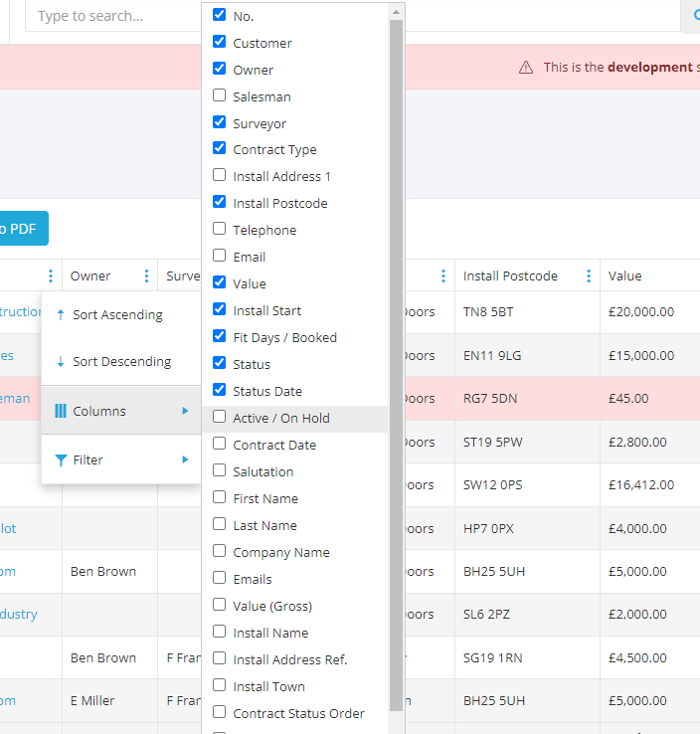
Task: Open Owner column three-dot menu
Action: 146,276
